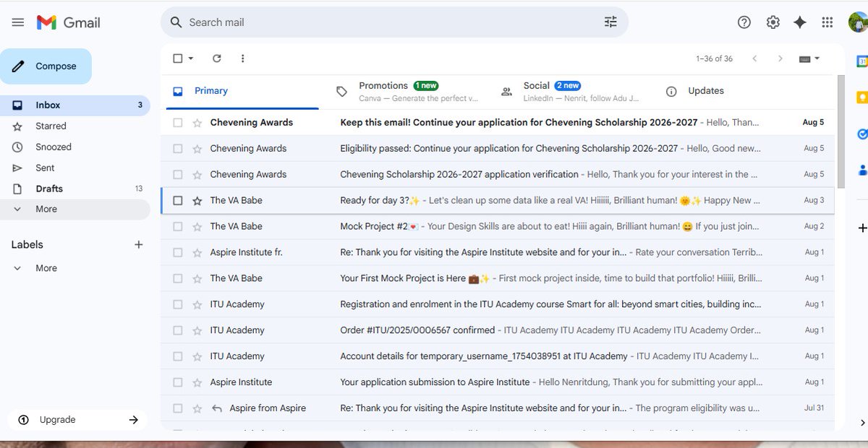Open the select dropdown arrow beside the checkbox

(x=191, y=59)
